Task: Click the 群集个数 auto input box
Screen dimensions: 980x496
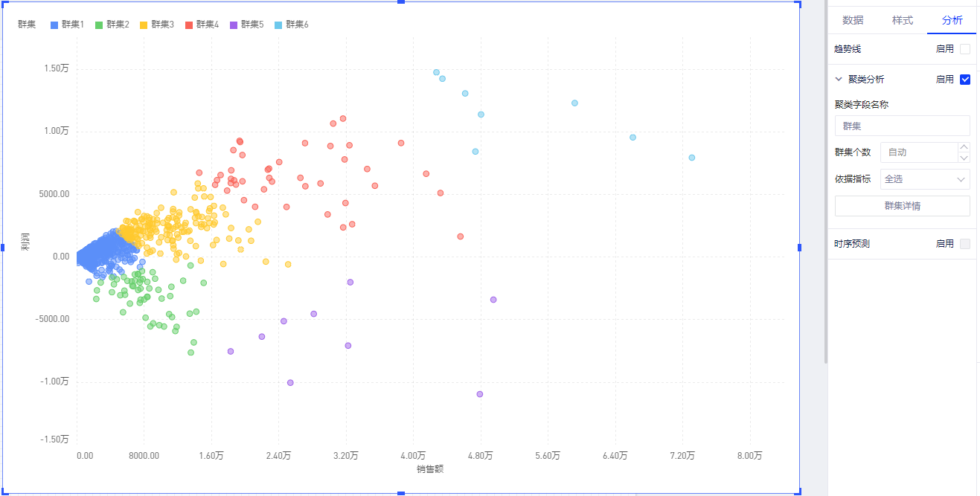Action: pyautogui.click(x=918, y=152)
